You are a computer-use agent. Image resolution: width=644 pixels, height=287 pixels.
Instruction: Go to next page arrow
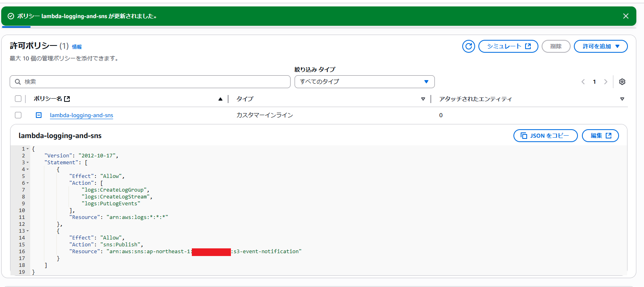[x=605, y=82]
